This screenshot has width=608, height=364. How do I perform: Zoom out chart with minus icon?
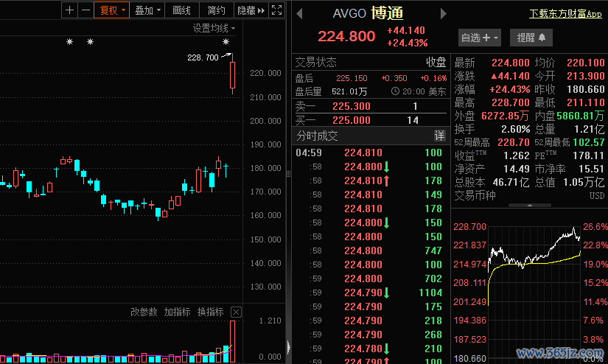point(85,10)
